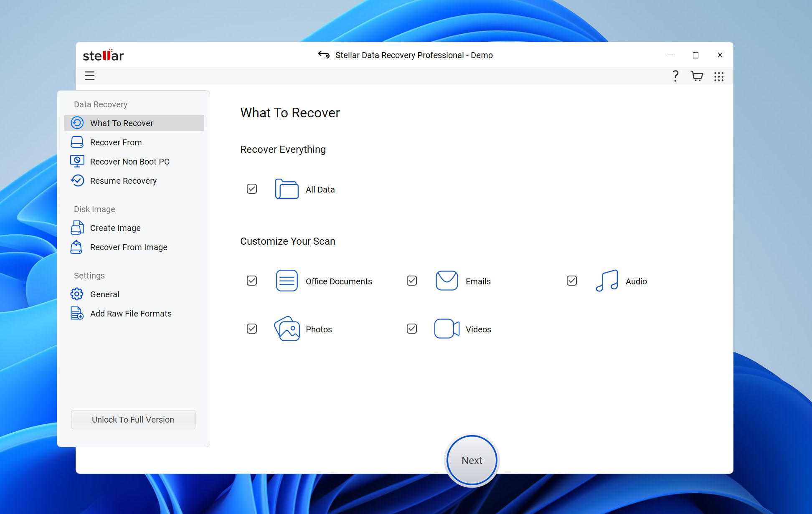Open Recover Non Boot PC option

134,161
